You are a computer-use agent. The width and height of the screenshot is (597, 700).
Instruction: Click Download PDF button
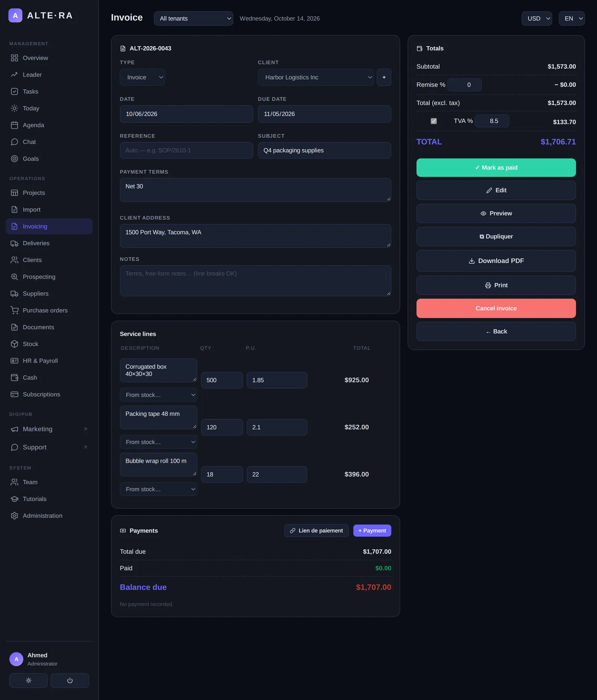[x=496, y=261]
